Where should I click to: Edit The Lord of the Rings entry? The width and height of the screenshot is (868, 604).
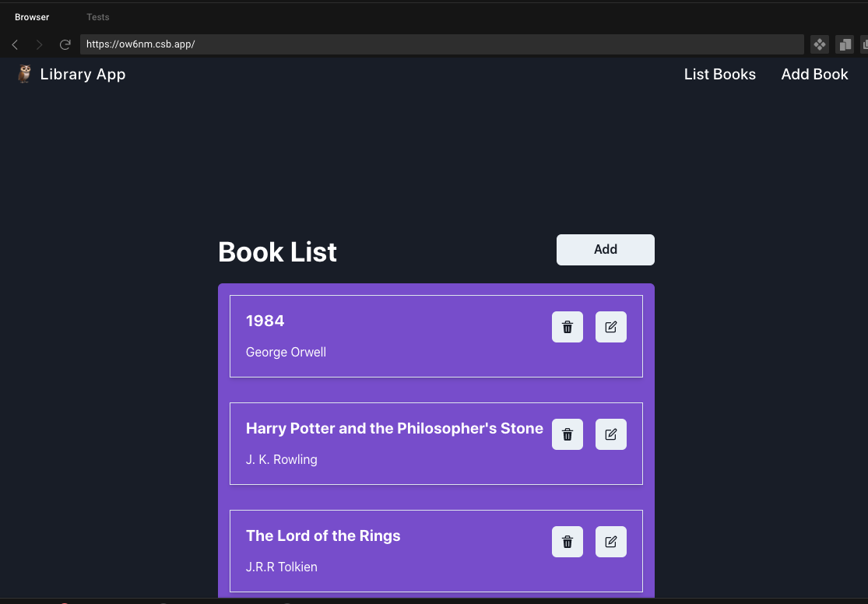coord(611,542)
